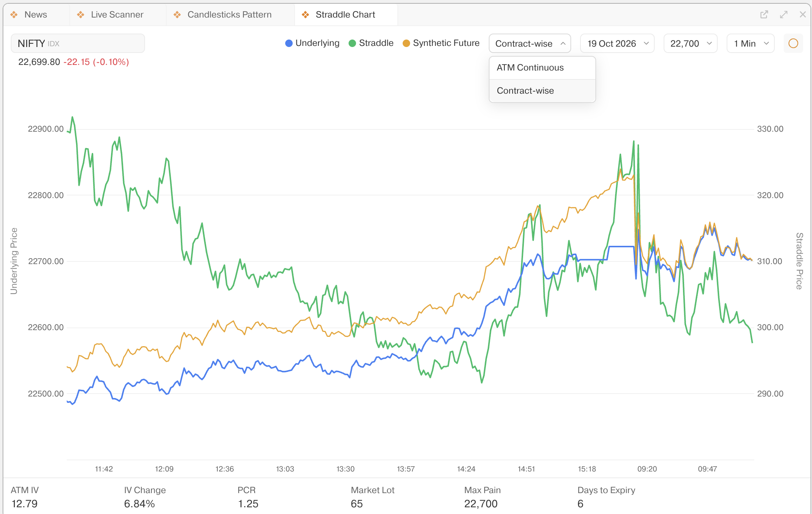Toggle the Synthetic Future series legend
The width and height of the screenshot is (812, 514).
point(441,43)
